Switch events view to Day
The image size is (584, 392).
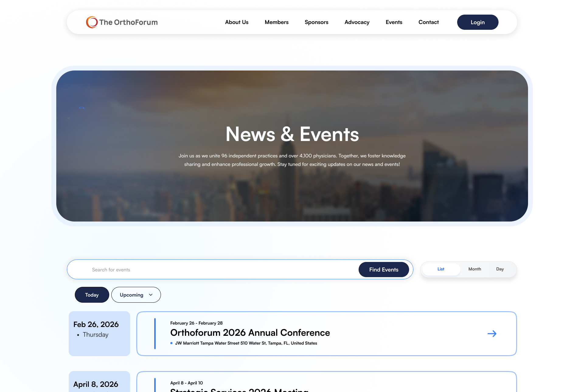[x=500, y=269]
